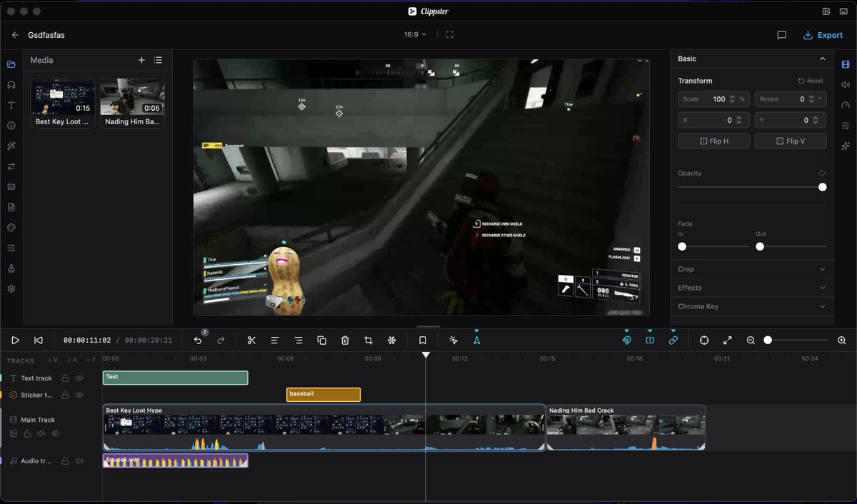857x504 pixels.
Task: Open the comments speech bubble icon
Action: point(781,35)
